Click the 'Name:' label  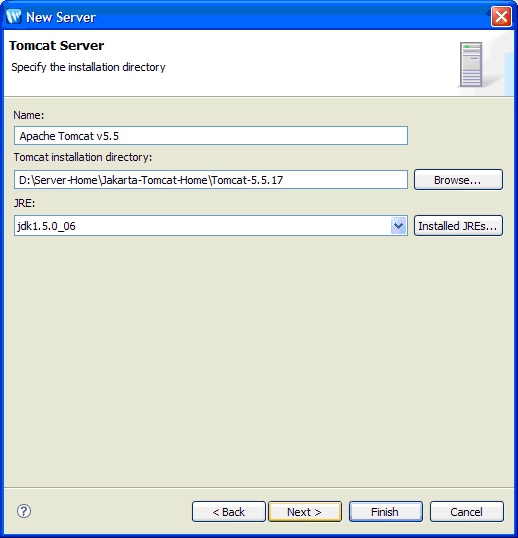click(29, 115)
